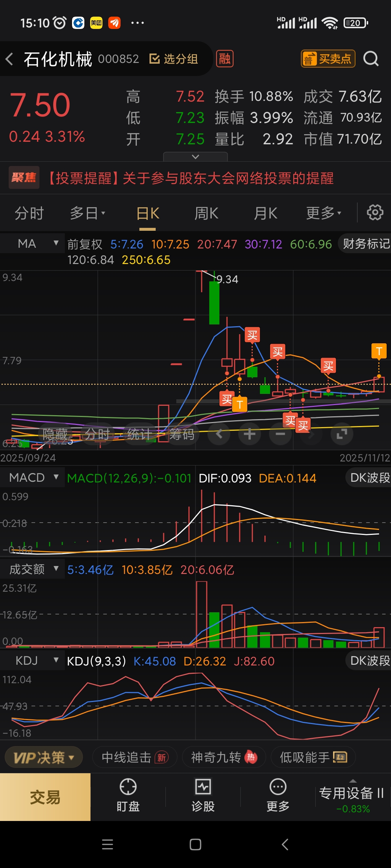
Task: Select the 中线追击 strategy chip
Action: coord(135,757)
